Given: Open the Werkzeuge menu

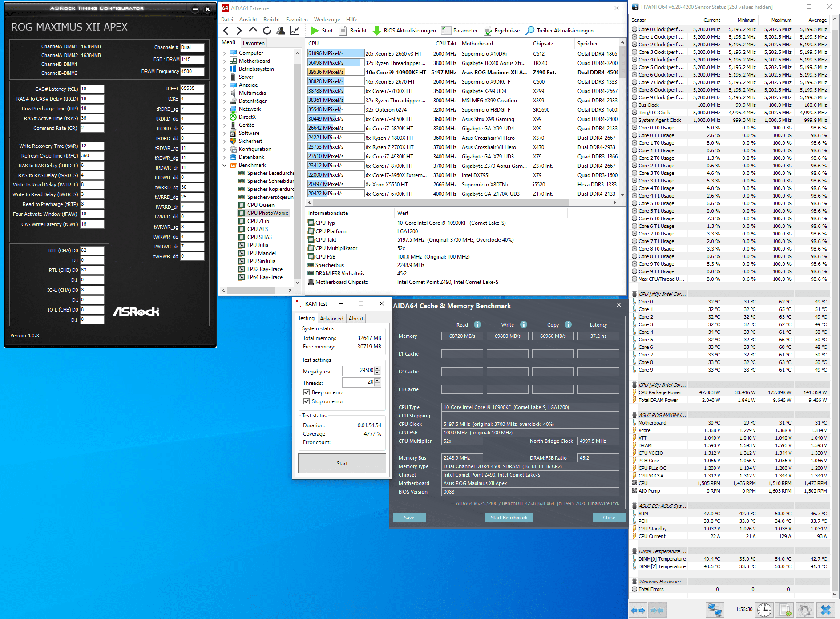Looking at the screenshot, I should [327, 20].
